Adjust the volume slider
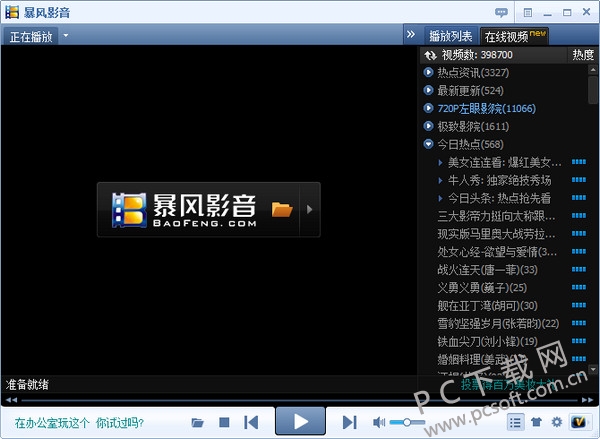Viewport: 600px width, 439px height. [407, 422]
